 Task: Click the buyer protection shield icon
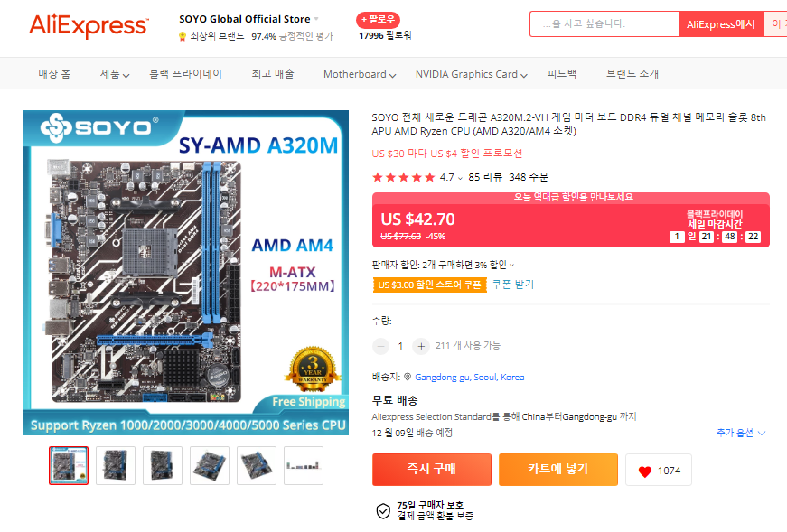click(383, 511)
